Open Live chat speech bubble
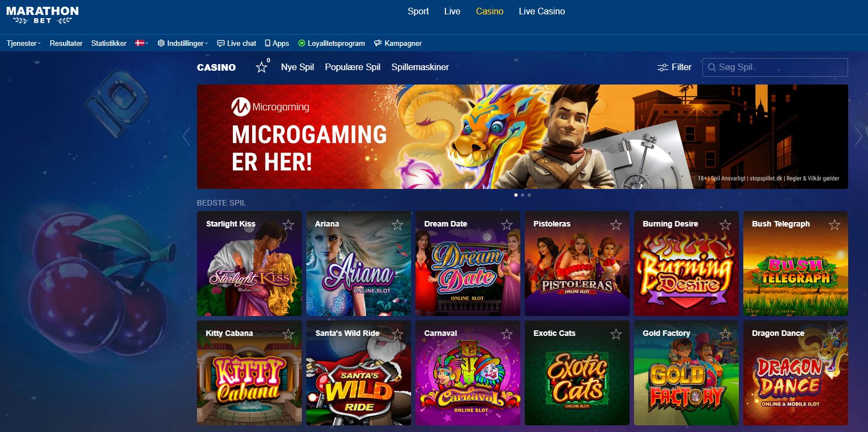 click(x=221, y=43)
